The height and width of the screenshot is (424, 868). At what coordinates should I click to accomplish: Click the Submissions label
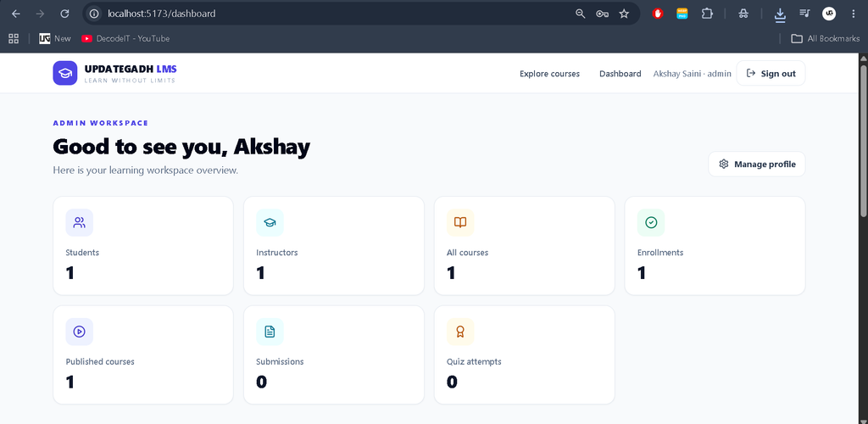(x=280, y=361)
